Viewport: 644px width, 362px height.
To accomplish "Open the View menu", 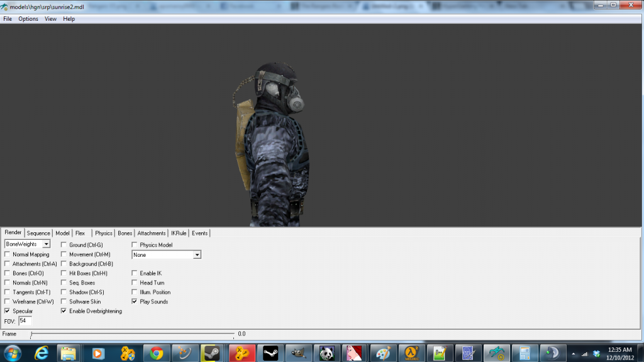I will [x=50, y=19].
